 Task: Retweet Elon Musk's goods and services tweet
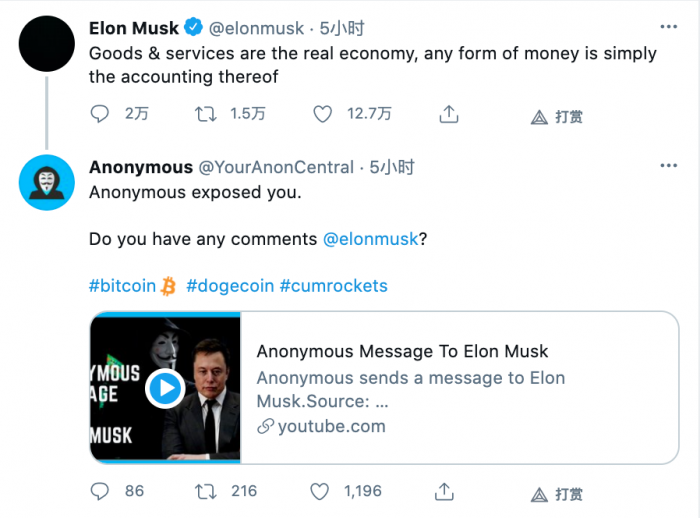(206, 115)
